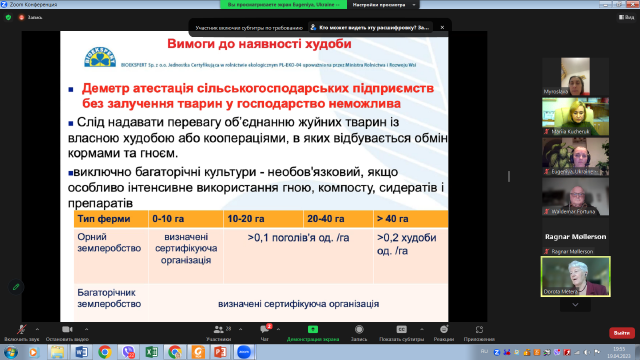This screenshot has height=360, width=640.
Task: Open the View menu at top right
Action: [x=627, y=17]
